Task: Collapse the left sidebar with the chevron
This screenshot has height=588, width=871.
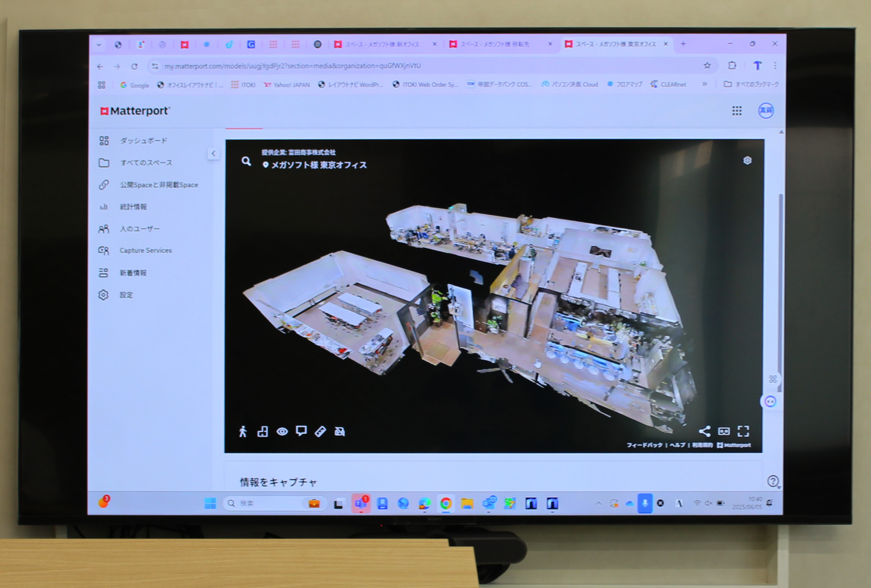Action: (x=213, y=154)
